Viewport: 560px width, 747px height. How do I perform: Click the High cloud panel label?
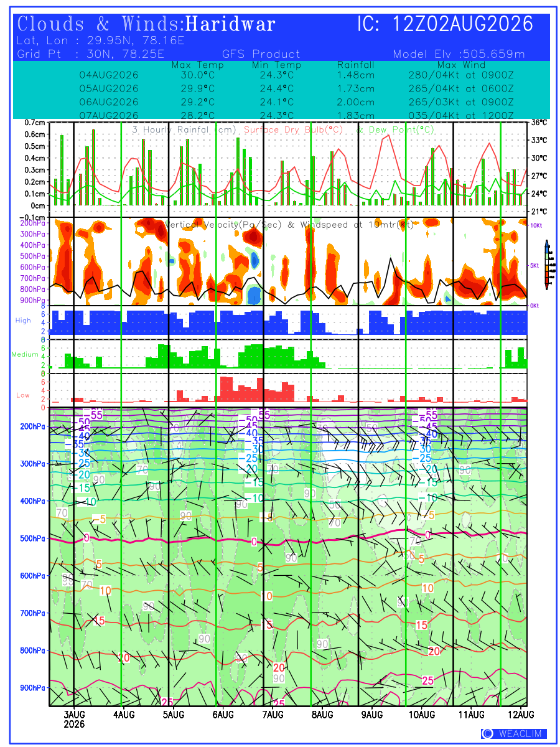point(23,320)
